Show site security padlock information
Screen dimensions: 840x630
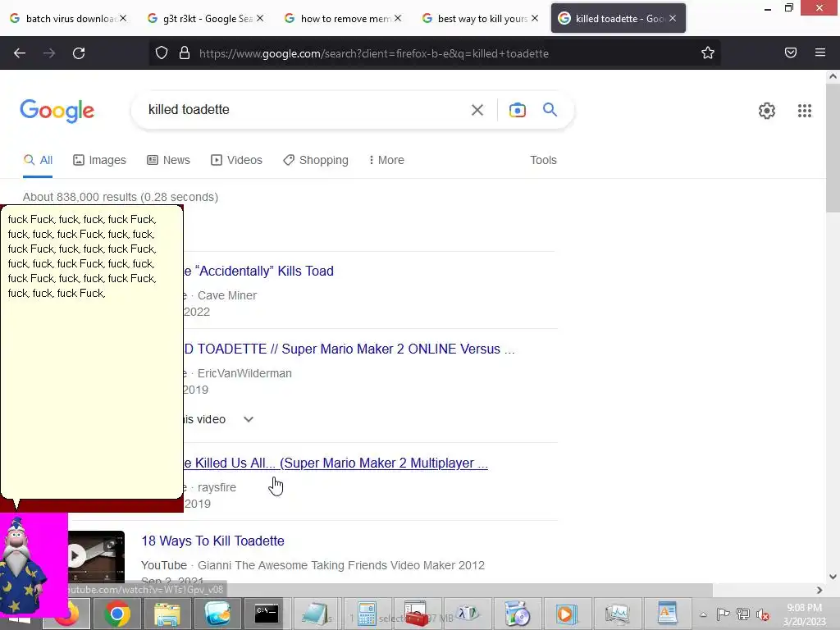(x=185, y=53)
